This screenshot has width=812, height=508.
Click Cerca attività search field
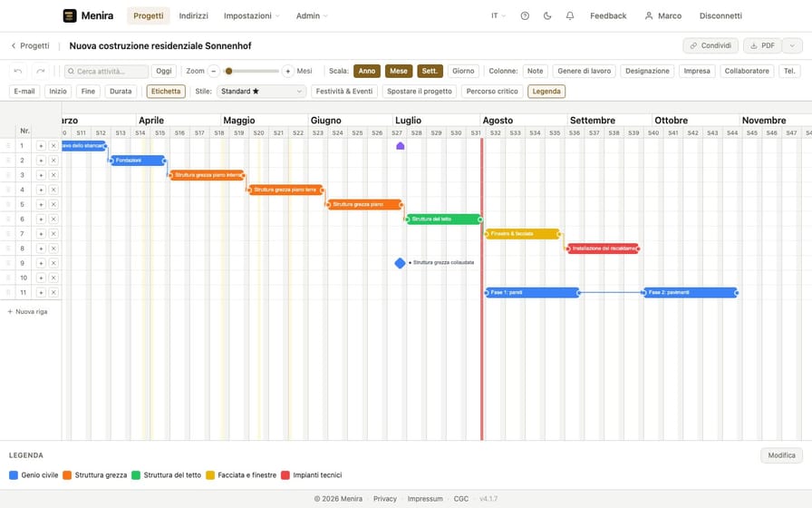[x=106, y=71]
